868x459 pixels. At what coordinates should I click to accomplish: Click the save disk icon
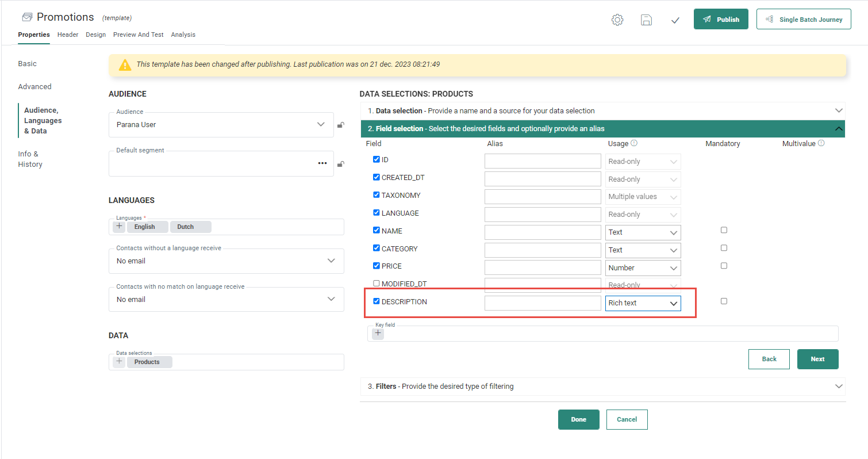point(646,20)
